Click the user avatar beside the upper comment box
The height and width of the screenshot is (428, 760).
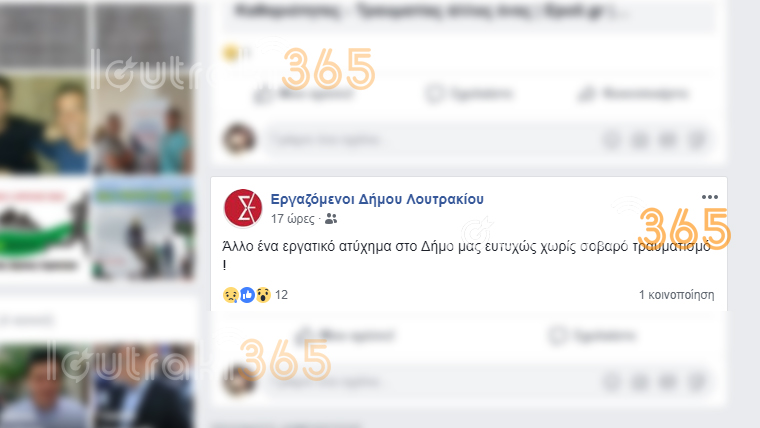pyautogui.click(x=239, y=139)
